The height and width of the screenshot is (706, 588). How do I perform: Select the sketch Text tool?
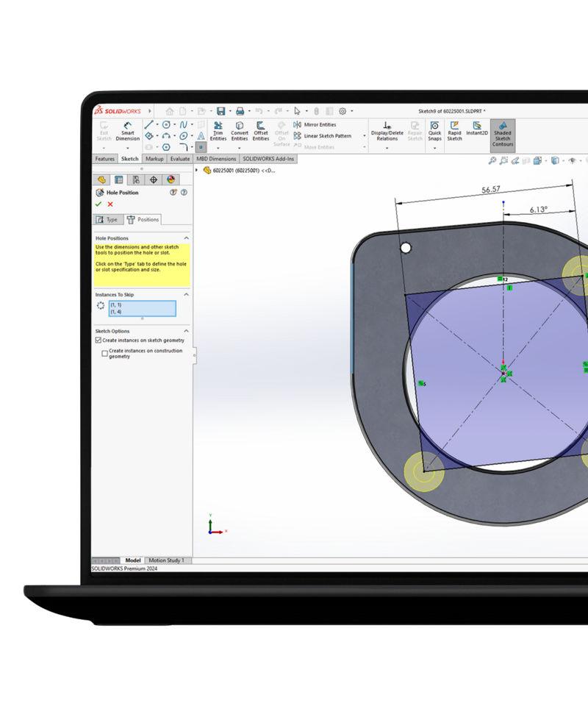click(201, 136)
